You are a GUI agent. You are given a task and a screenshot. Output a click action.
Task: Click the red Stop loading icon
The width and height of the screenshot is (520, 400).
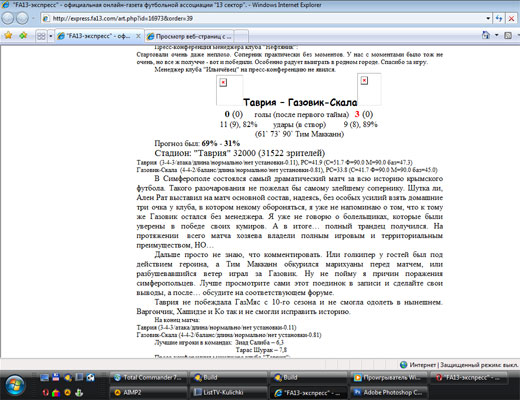511,18
